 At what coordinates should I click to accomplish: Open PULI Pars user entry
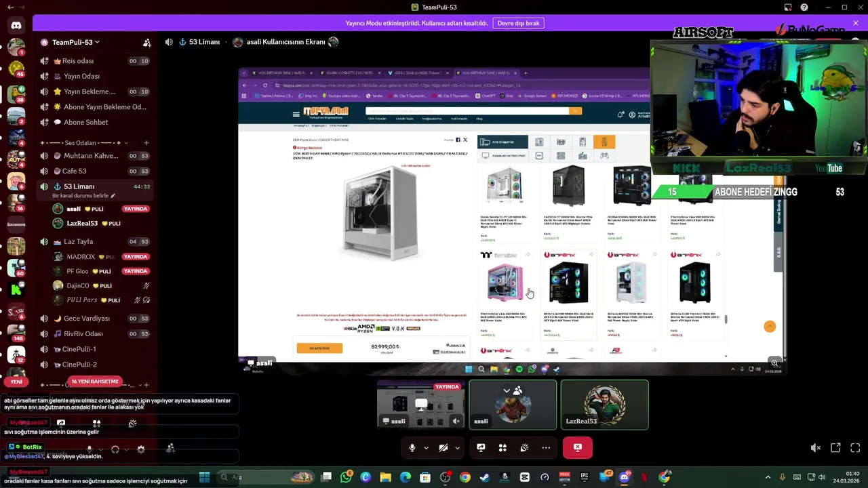102,300
